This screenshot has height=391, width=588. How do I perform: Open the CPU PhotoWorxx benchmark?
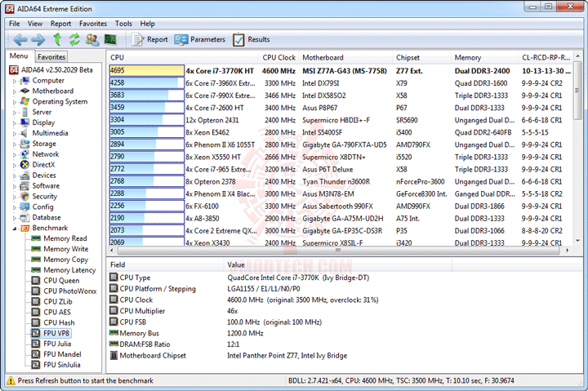click(65, 291)
